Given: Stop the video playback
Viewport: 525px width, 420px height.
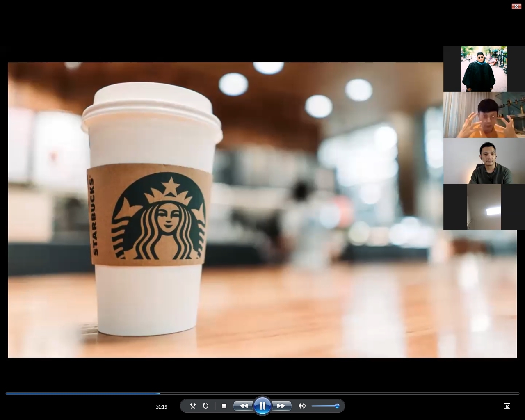Looking at the screenshot, I should click(224, 406).
